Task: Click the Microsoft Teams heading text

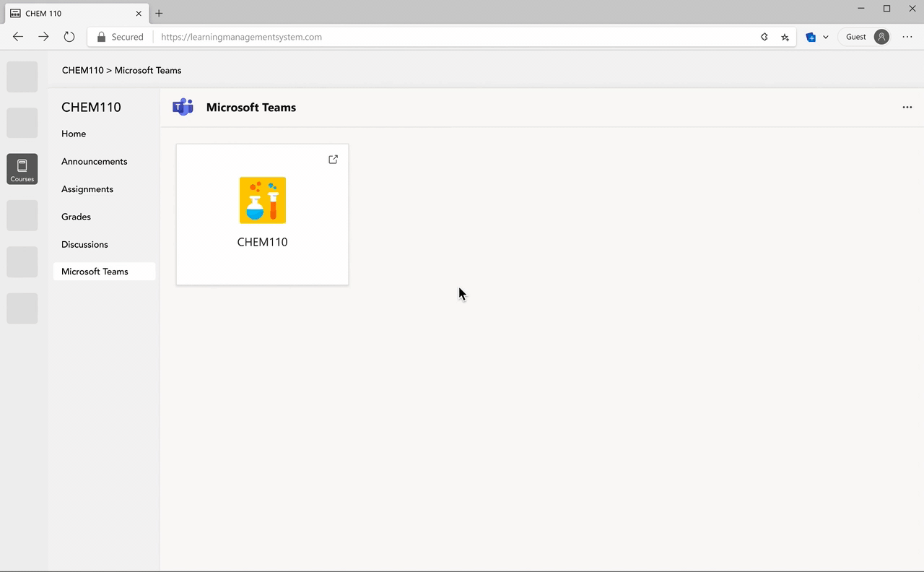Action: [251, 107]
